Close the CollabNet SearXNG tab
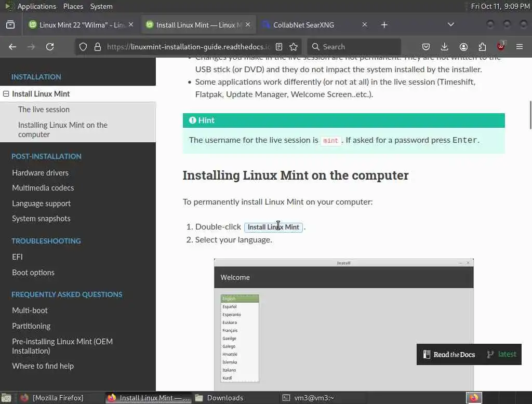This screenshot has height=404, width=532. point(364,25)
